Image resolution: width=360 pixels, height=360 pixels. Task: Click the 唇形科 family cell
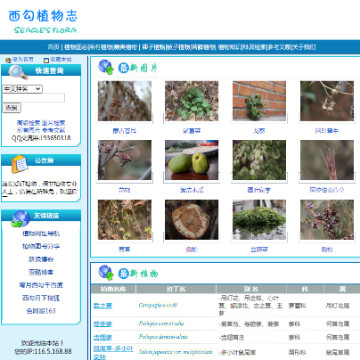297,352
